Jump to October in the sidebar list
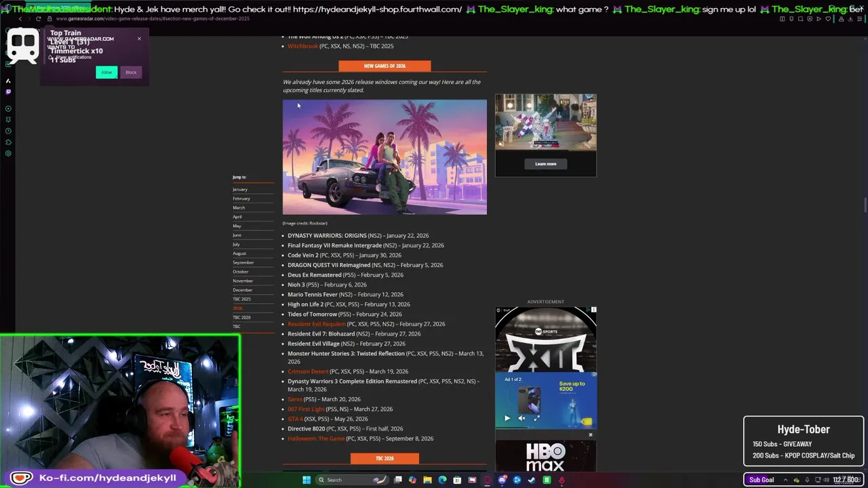Viewport: 868px width, 488px height. 241,272
